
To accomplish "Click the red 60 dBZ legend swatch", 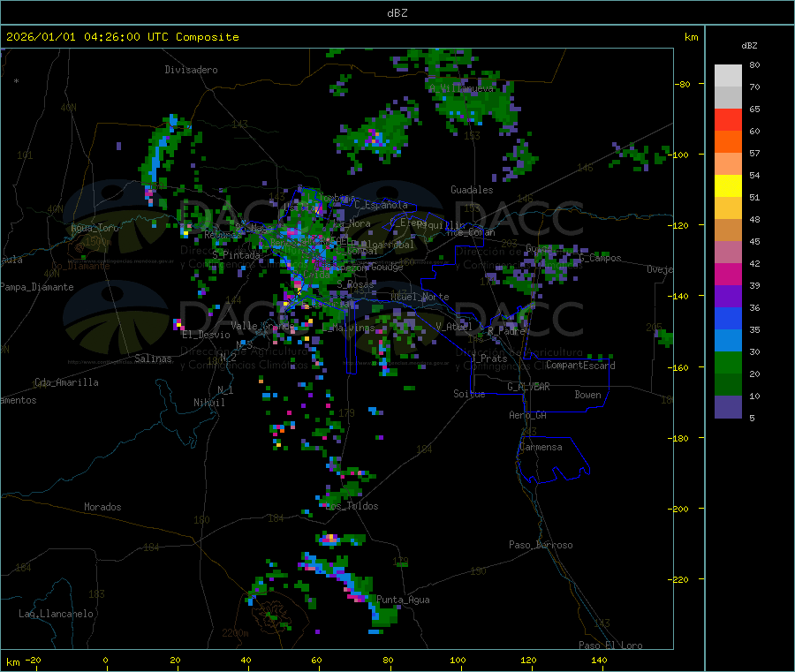I will pyautogui.click(x=728, y=119).
